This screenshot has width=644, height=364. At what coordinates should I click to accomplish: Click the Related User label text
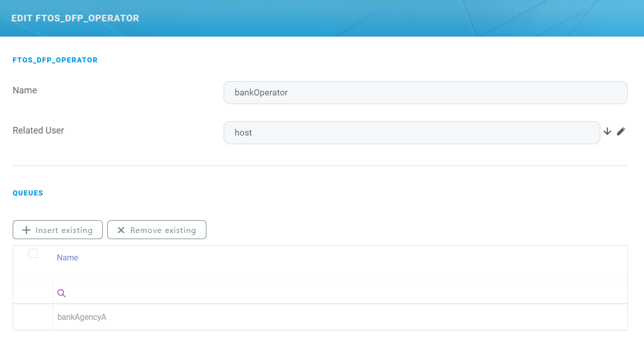[x=38, y=130]
